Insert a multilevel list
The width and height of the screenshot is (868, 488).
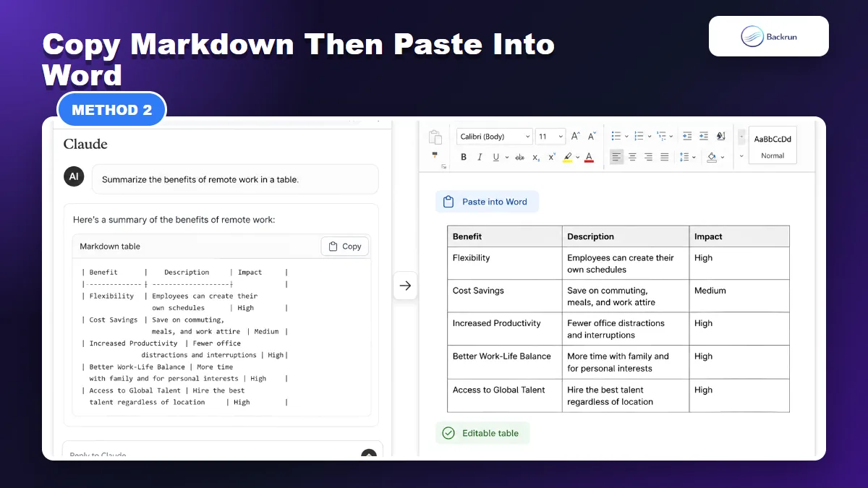pos(661,136)
